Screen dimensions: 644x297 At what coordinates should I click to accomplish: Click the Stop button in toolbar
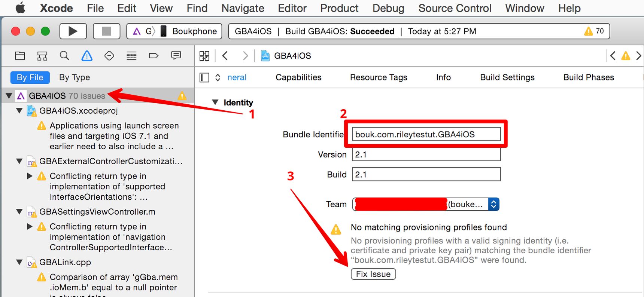[107, 31]
